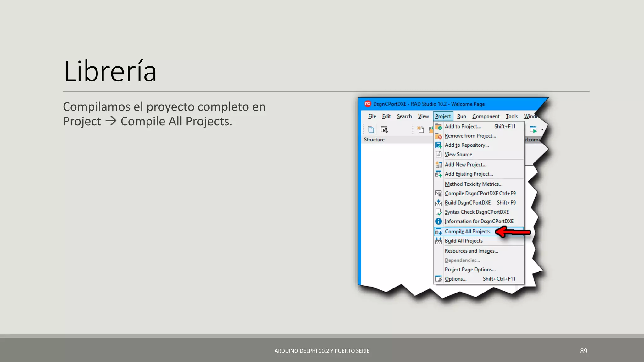The height and width of the screenshot is (362, 644).
Task: Open Resources and Images...
Action: coord(479,251)
